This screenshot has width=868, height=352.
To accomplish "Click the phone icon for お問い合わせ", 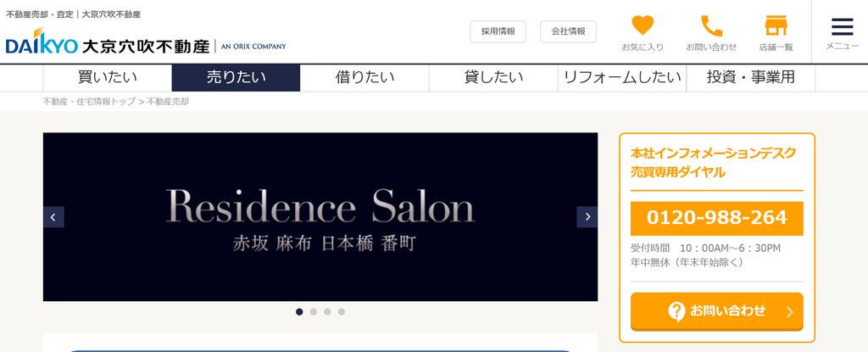I will click(x=711, y=25).
